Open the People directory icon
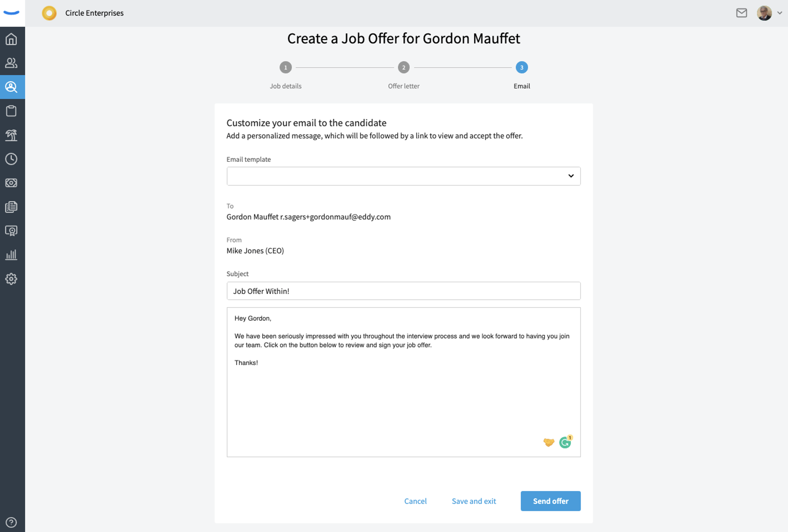 11,63
